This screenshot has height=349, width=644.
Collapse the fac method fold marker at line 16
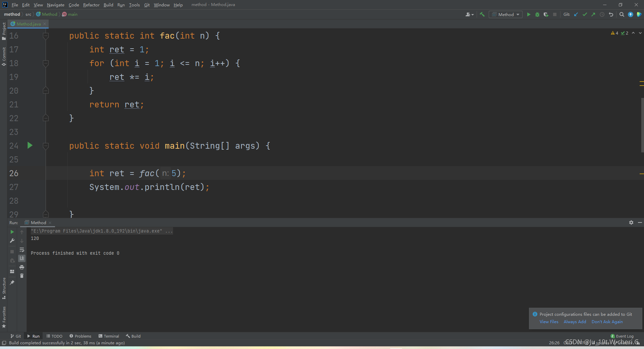46,36
